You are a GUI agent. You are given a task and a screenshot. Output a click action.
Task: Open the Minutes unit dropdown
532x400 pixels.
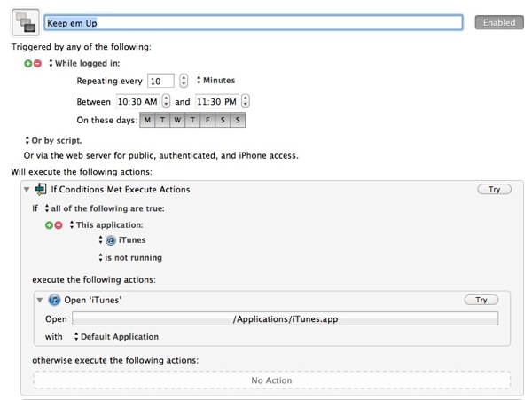(x=215, y=81)
